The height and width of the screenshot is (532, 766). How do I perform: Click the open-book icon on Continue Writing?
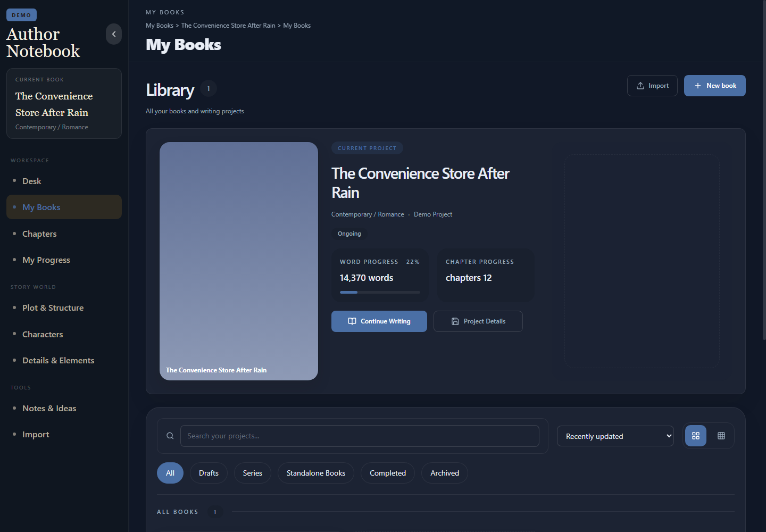(352, 321)
